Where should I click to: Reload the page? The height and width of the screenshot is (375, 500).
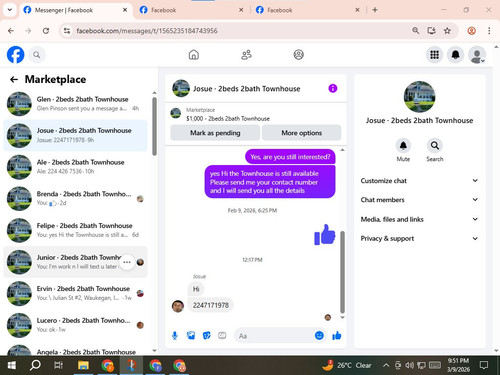pos(46,31)
